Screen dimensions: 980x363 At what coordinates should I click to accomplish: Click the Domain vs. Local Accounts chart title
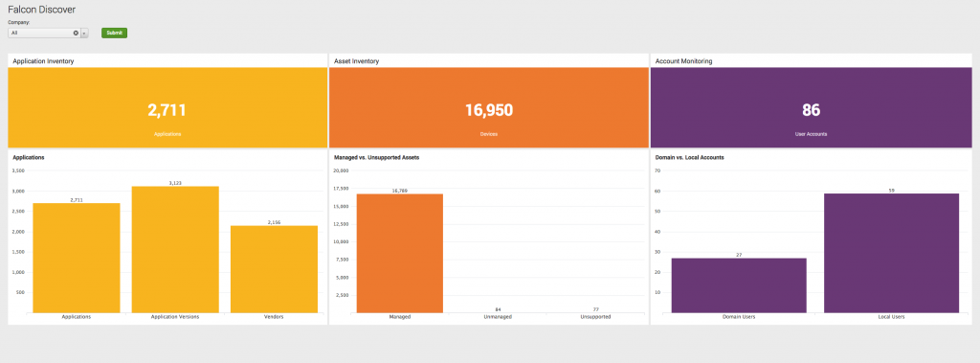(x=689, y=158)
